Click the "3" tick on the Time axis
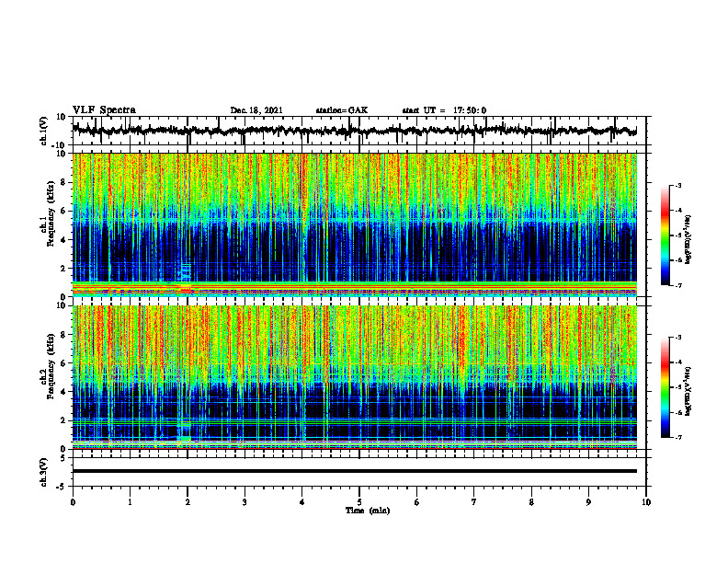 pos(245,502)
